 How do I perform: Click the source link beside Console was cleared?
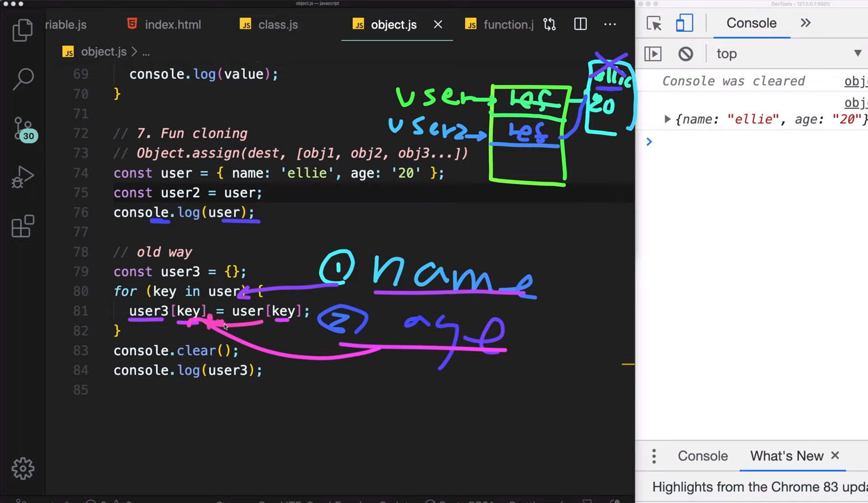[856, 81]
